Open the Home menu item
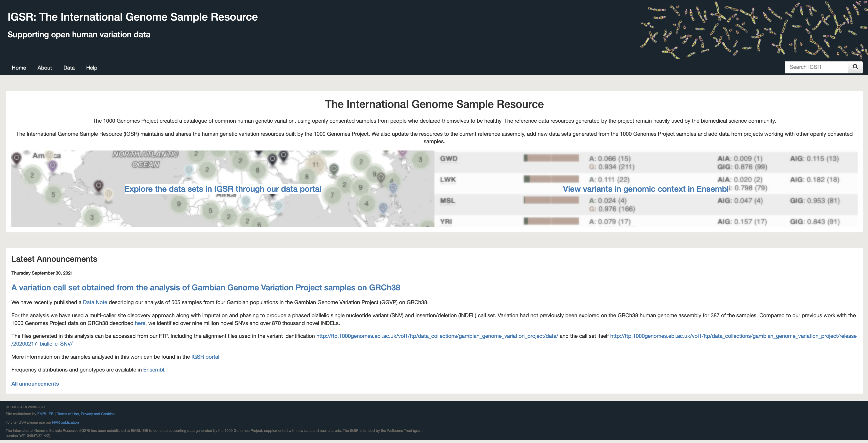The image size is (868, 443). coord(18,68)
